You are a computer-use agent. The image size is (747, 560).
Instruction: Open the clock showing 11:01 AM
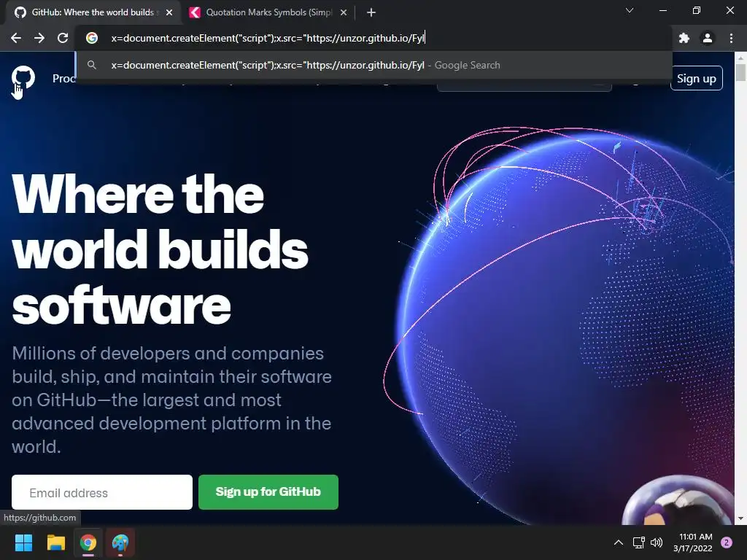(x=693, y=542)
